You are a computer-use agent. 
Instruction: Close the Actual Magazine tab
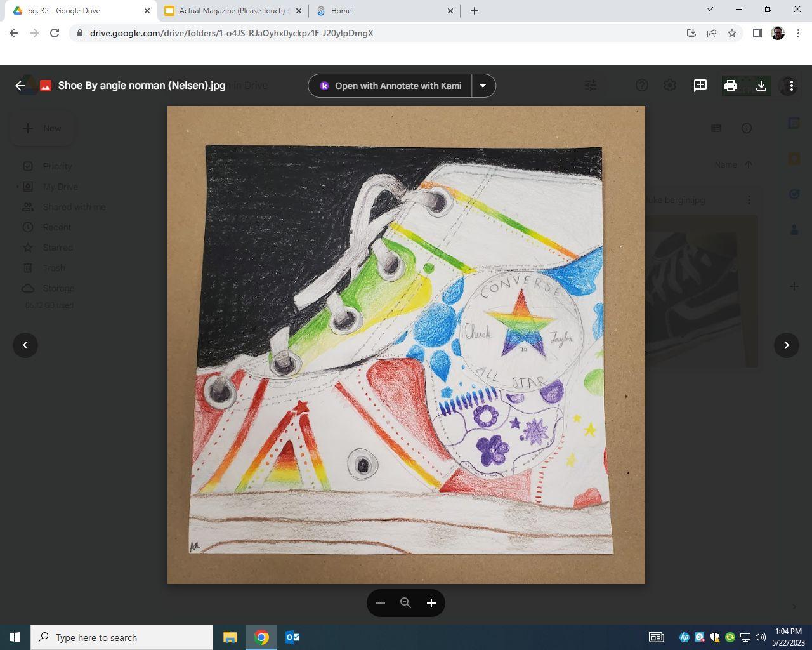click(299, 11)
